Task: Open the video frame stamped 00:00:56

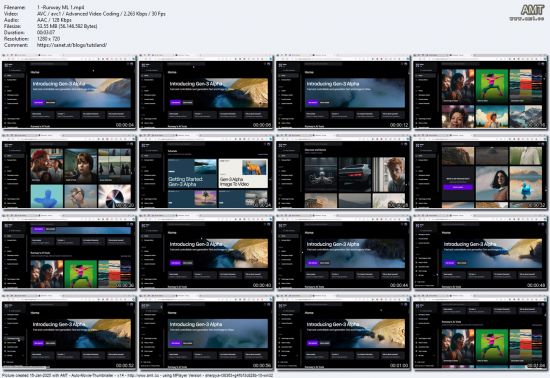Action: 206,332
